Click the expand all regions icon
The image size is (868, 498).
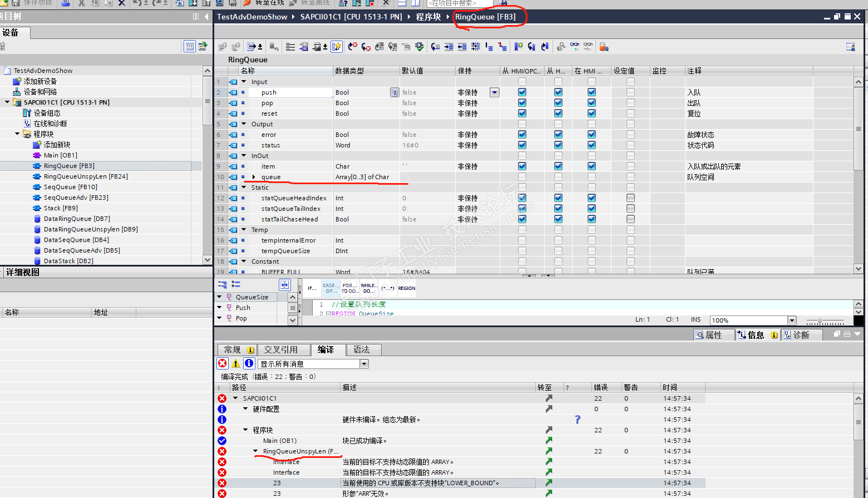[222, 284]
